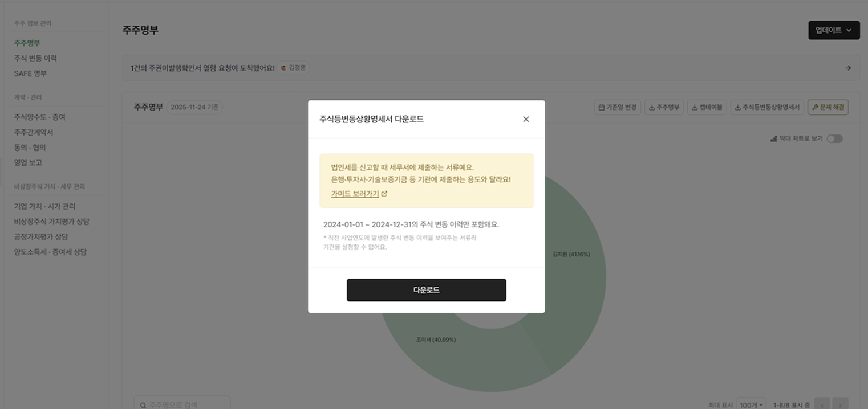Open the 가이드 보러가기 link

tap(354, 194)
